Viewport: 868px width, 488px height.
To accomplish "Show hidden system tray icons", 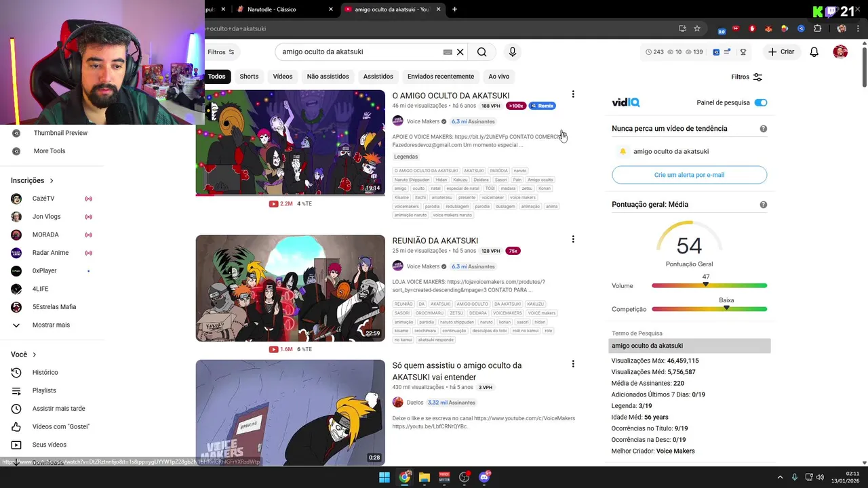I will (x=781, y=477).
